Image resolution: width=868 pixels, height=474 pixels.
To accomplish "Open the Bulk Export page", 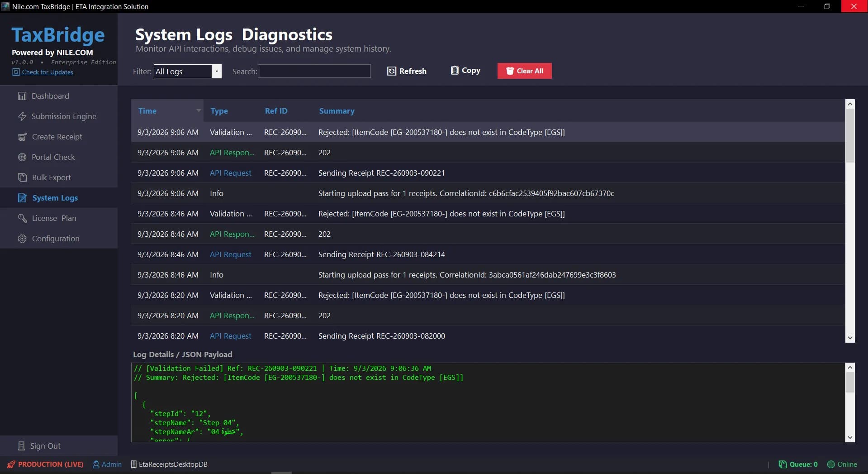I will point(59,177).
